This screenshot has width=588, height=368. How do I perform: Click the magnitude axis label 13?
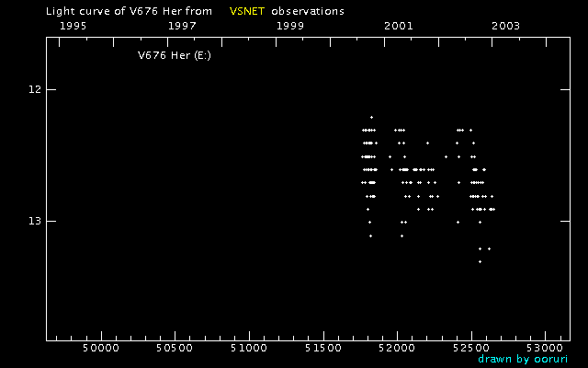[x=35, y=221]
